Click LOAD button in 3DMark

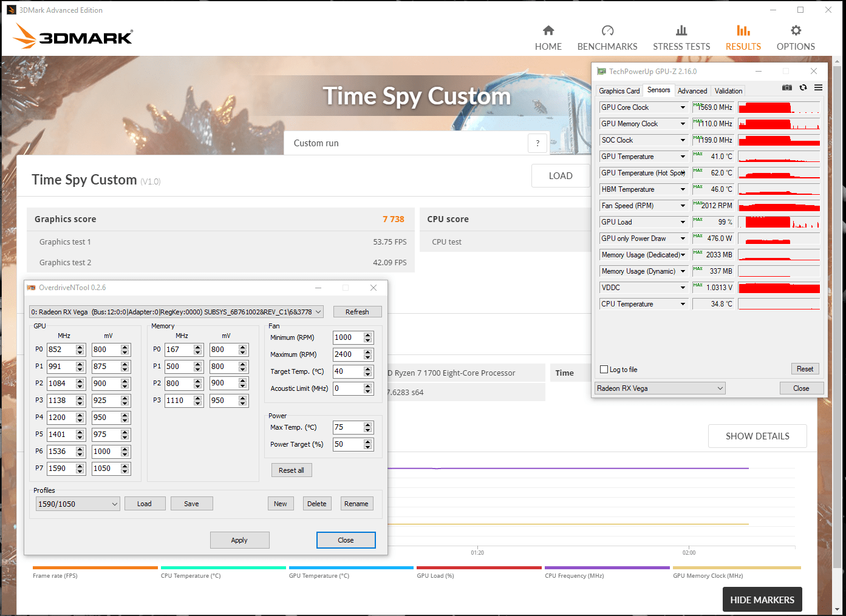pyautogui.click(x=561, y=176)
